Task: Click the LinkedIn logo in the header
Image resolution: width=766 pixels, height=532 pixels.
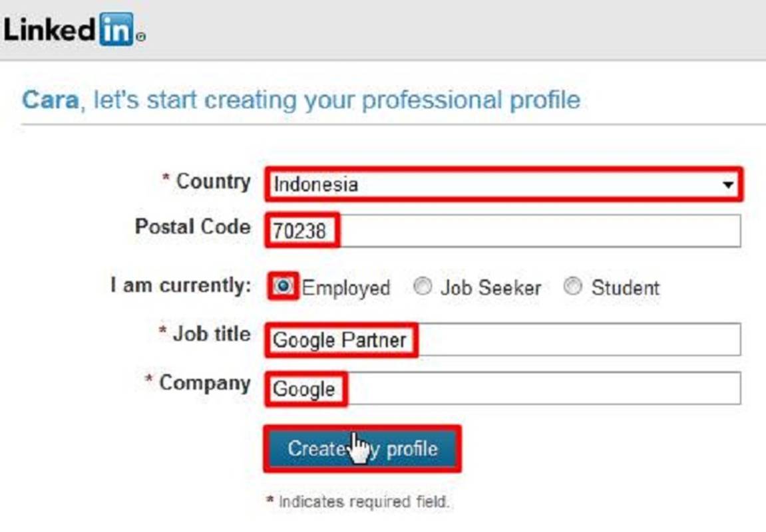Action: point(75,29)
